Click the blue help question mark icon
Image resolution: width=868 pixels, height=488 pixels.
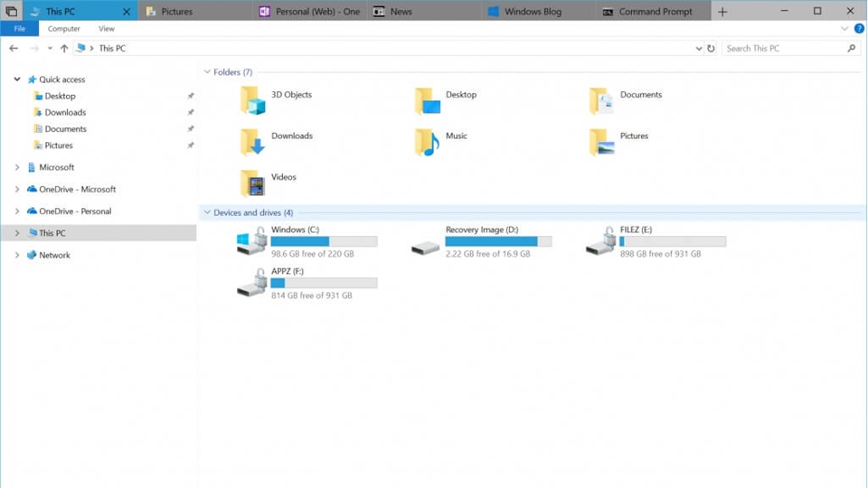pyautogui.click(x=859, y=29)
